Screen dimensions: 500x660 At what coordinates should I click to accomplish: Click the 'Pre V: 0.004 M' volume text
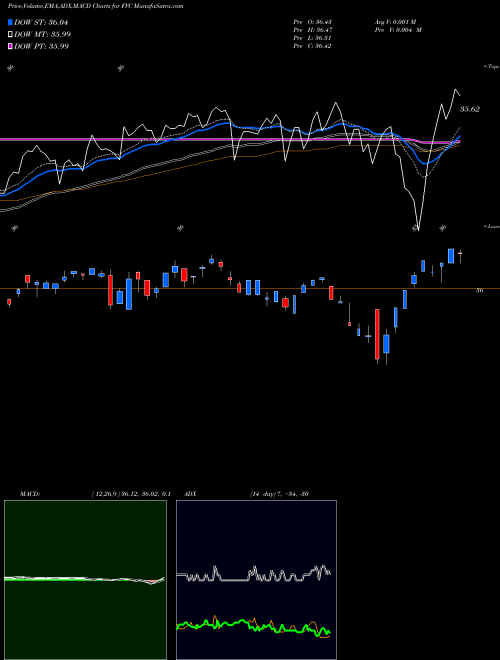coord(398,30)
